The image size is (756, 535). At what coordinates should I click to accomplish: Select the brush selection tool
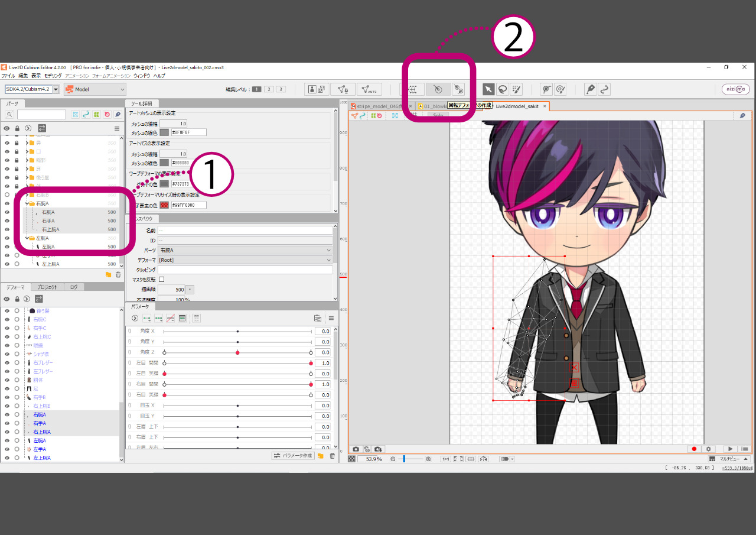tap(516, 89)
